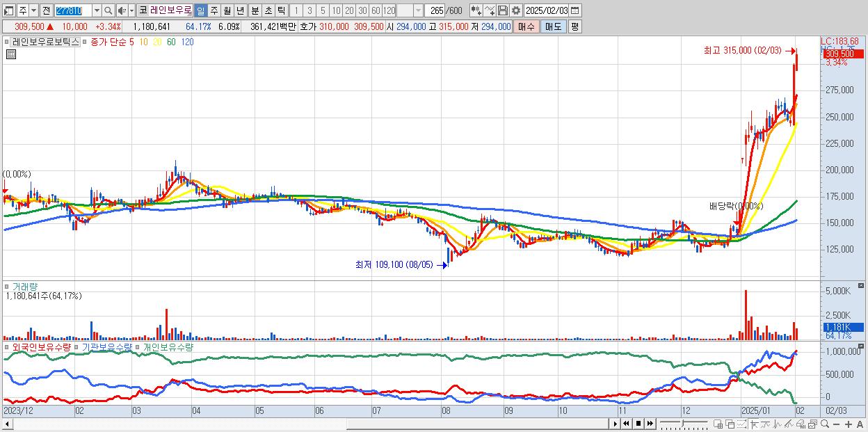Click the split chart window icon
This screenshot has width=868, height=432.
pyautogui.click(x=718, y=424)
